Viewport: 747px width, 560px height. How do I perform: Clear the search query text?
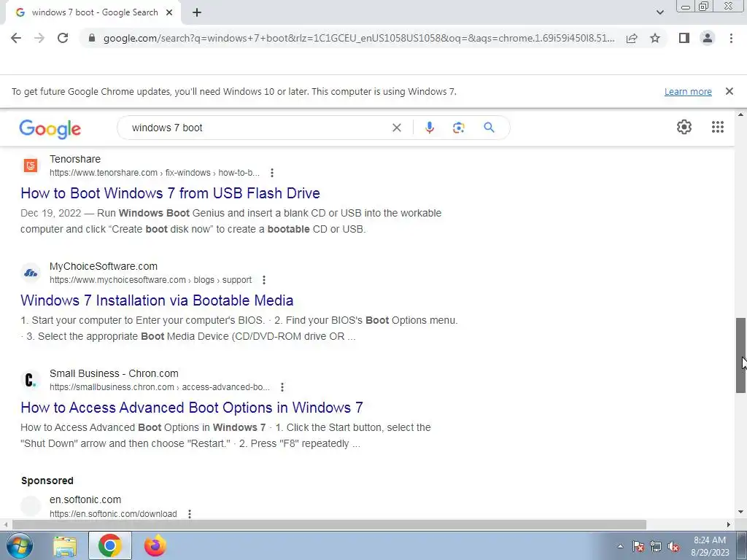tap(396, 128)
